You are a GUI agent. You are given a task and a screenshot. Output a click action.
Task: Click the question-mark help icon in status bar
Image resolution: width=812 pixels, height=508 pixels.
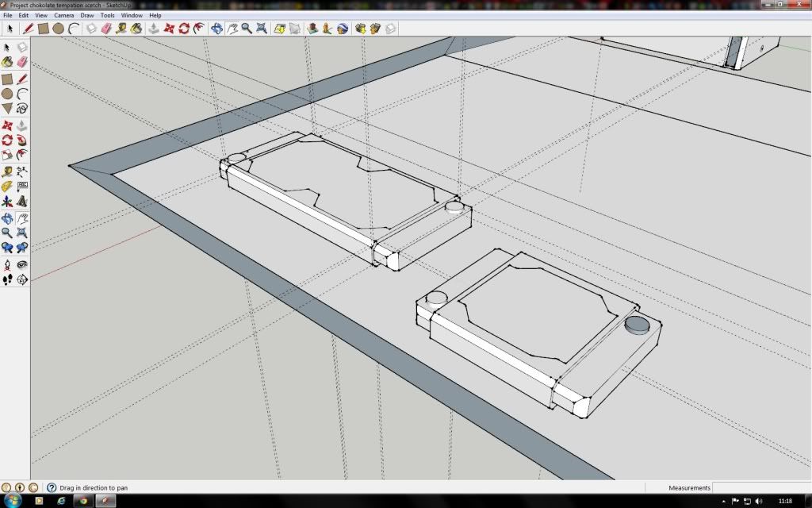point(52,488)
